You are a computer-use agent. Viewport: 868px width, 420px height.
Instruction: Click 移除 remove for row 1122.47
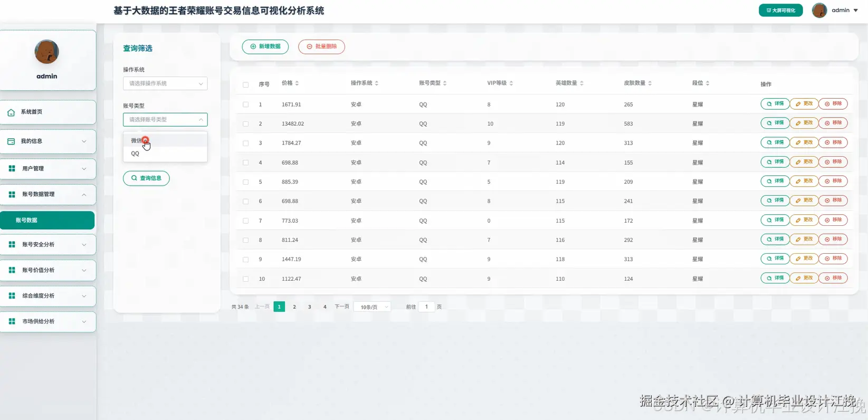833,278
